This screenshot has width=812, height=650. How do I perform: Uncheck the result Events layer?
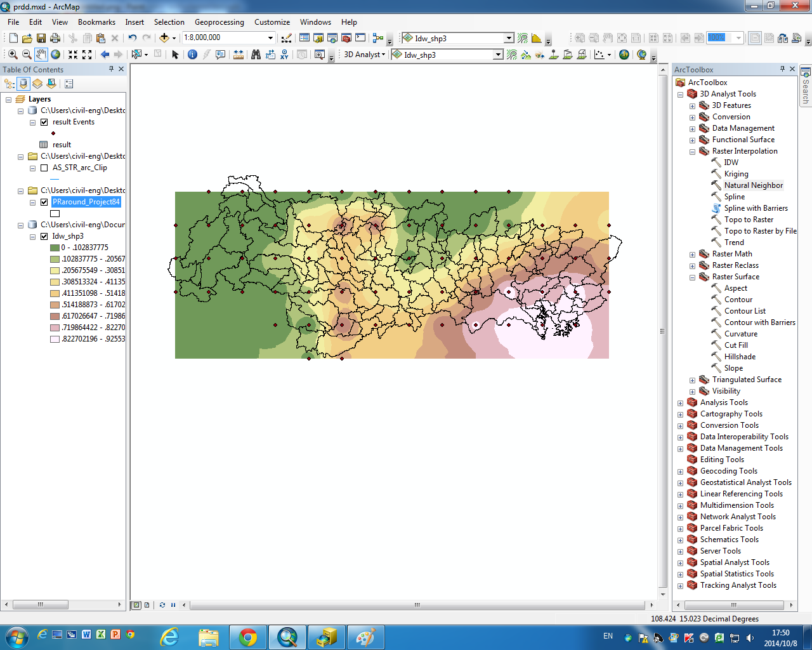(x=44, y=122)
